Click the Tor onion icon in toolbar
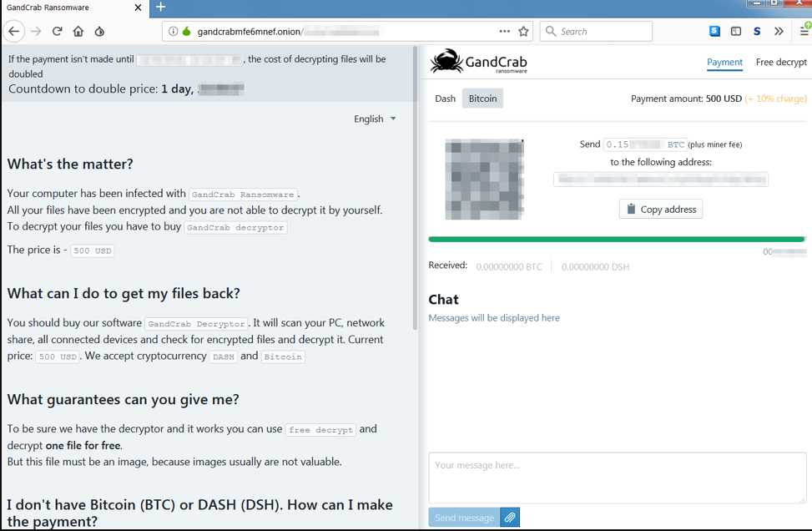 click(x=99, y=32)
